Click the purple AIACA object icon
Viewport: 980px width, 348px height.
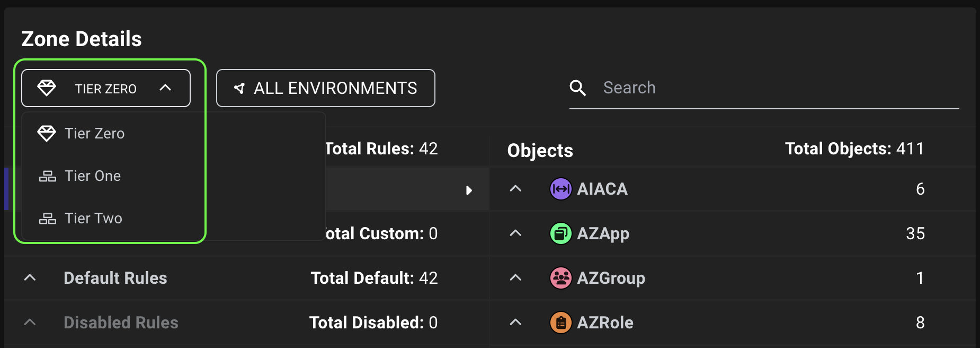[560, 189]
